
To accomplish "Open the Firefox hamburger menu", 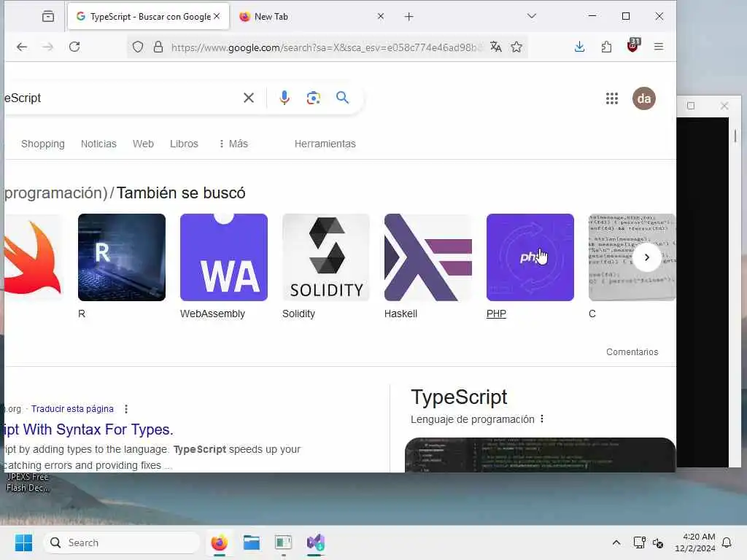I will [659, 47].
